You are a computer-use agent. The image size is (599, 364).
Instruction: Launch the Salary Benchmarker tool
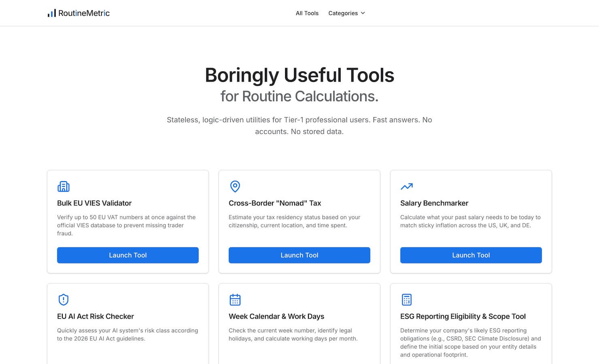click(471, 255)
